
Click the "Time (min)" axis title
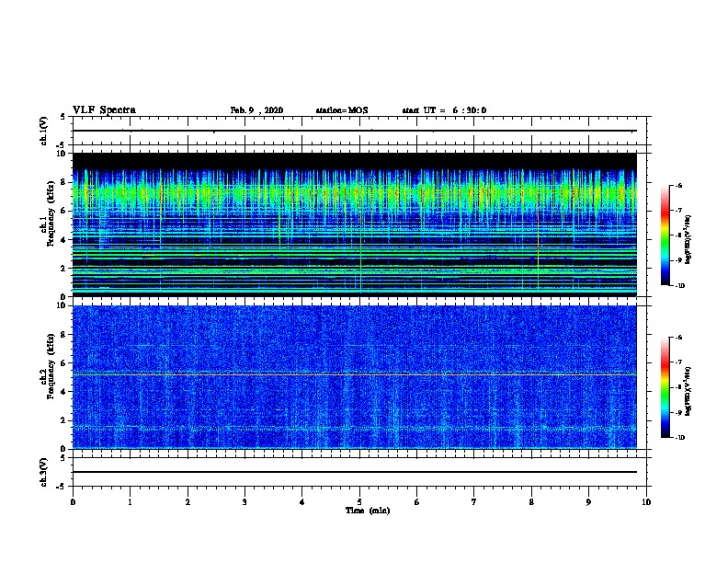click(x=368, y=511)
